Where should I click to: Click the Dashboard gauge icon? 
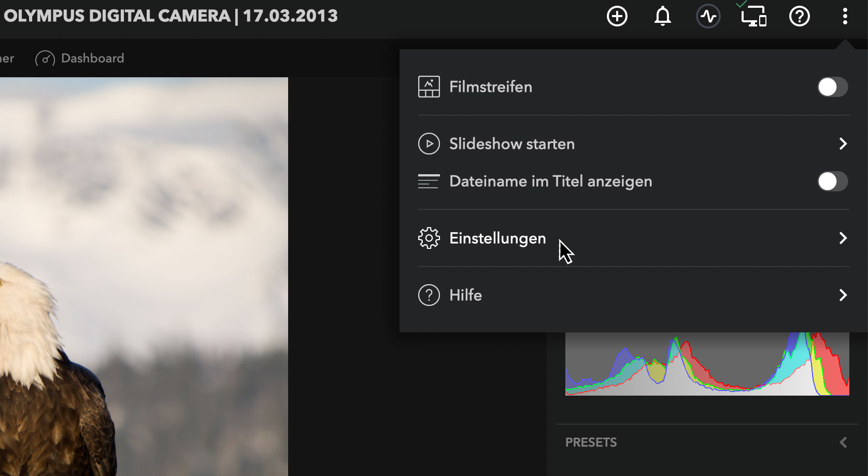[45, 59]
